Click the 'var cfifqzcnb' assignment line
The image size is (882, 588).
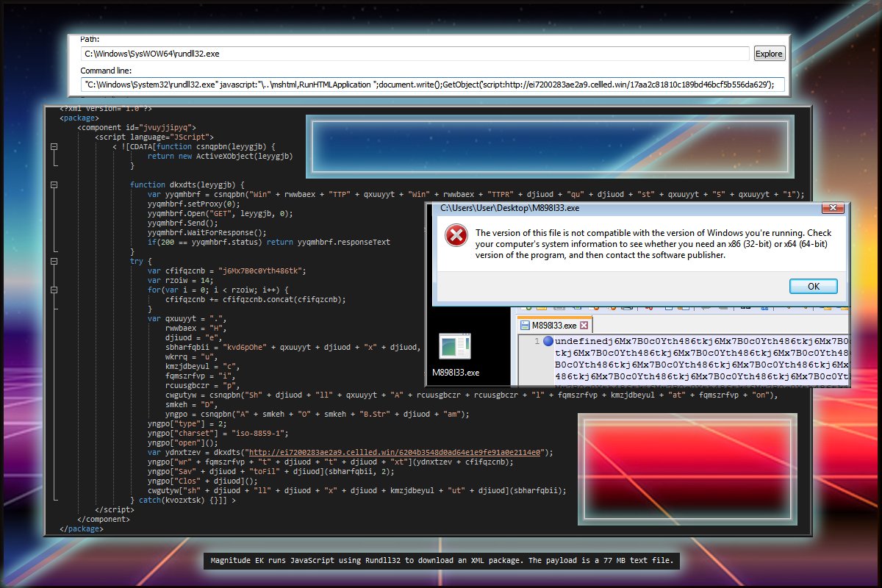(226, 270)
